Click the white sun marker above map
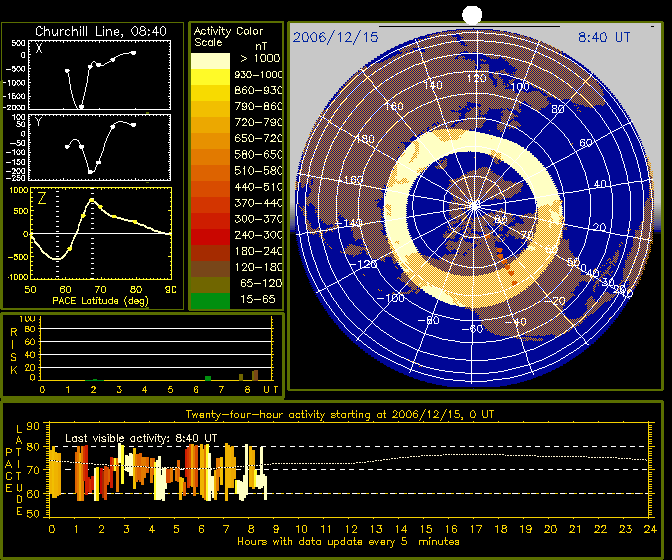This screenshot has height=560, width=672. click(472, 15)
